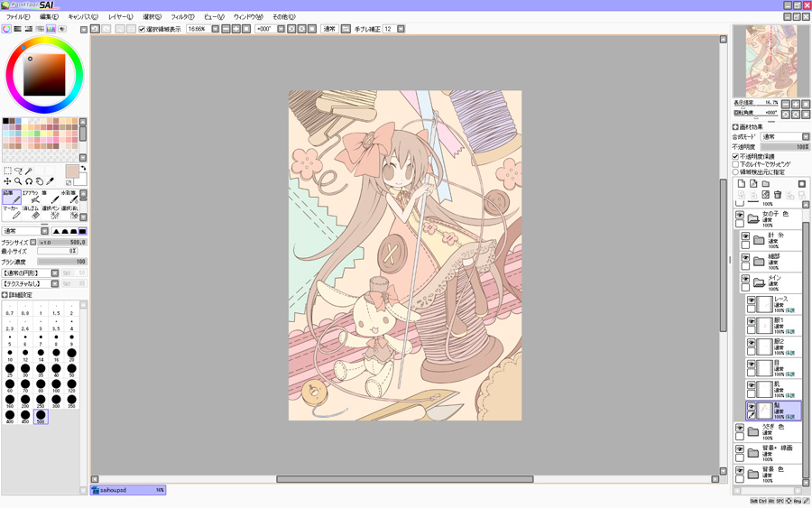The width and height of the screenshot is (812, 508).
Task: Open the 手ブレ補正 stabilizer value dropdown
Action: click(401, 29)
